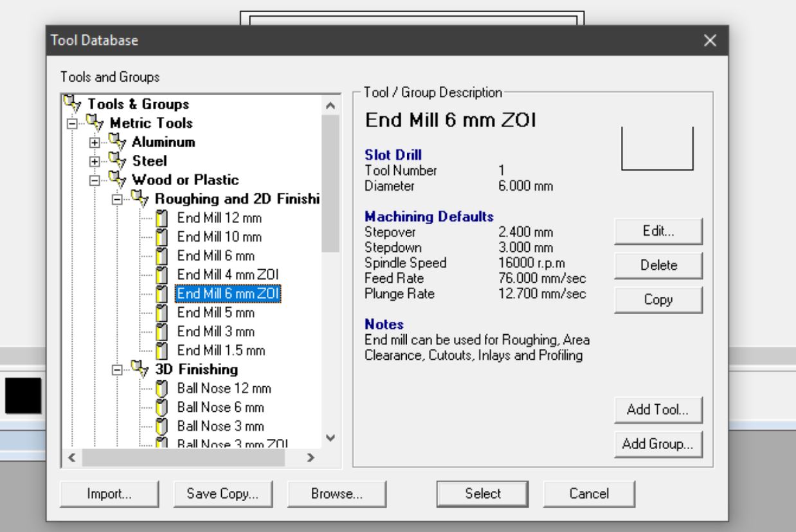796x532 pixels.
Task: Collapse the 3D Finishing tree node
Action: 118,369
